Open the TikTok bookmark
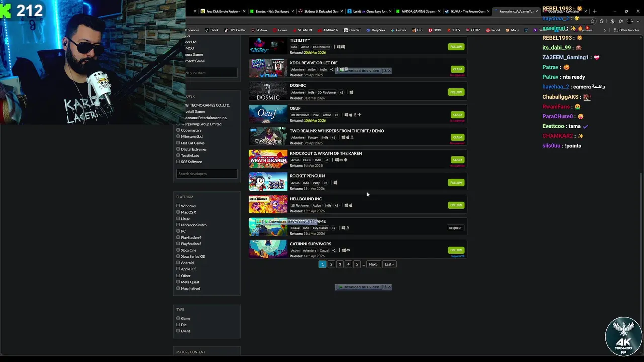Image resolution: width=644 pixels, height=362 pixels. point(212,30)
